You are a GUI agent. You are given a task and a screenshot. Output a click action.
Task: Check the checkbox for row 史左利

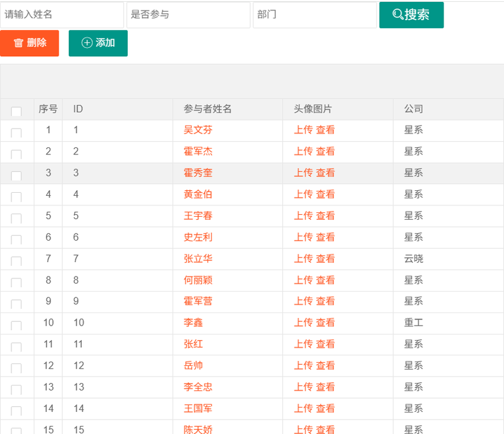coord(16,239)
